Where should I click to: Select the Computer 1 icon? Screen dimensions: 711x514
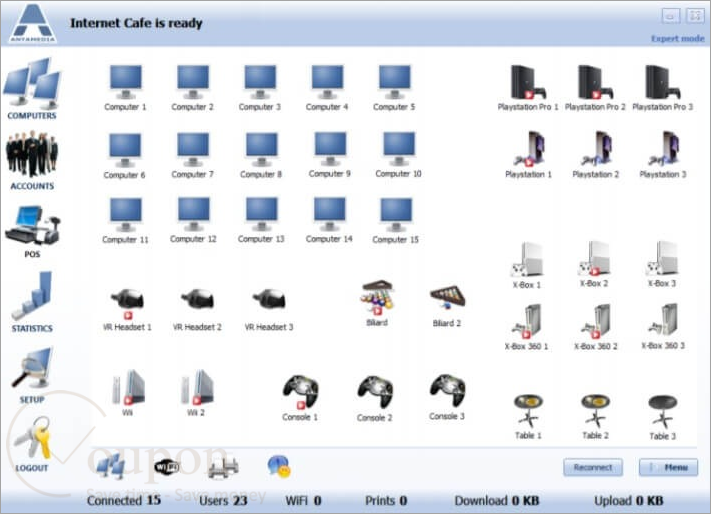126,82
